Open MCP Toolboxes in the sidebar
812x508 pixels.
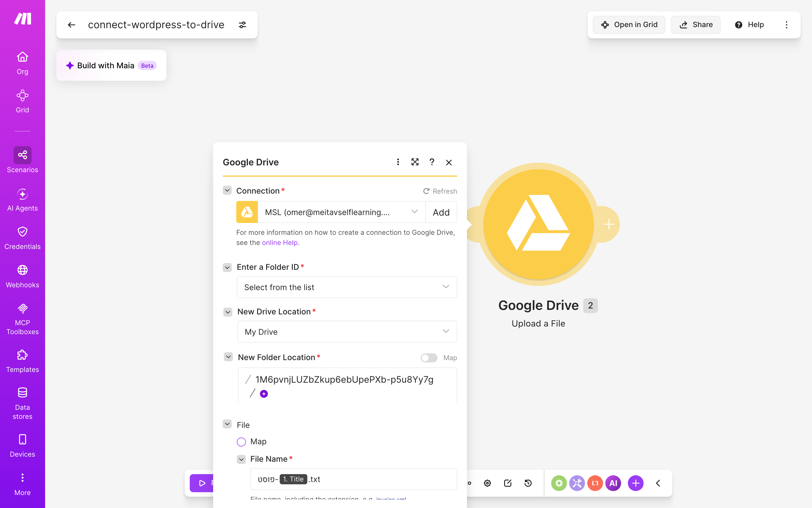[x=23, y=319]
